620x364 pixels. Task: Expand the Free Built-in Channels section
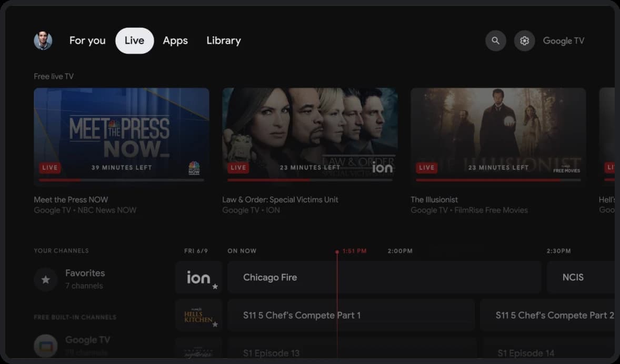point(74,317)
